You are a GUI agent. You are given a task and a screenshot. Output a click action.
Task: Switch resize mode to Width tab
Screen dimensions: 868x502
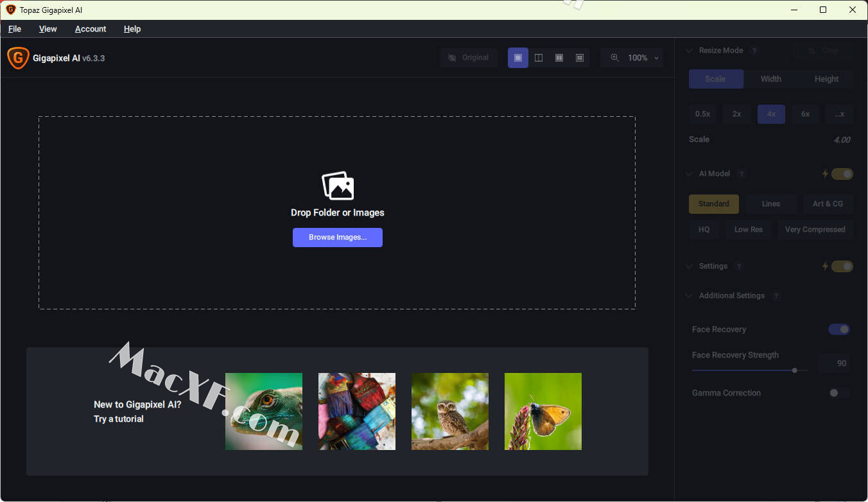tap(771, 79)
